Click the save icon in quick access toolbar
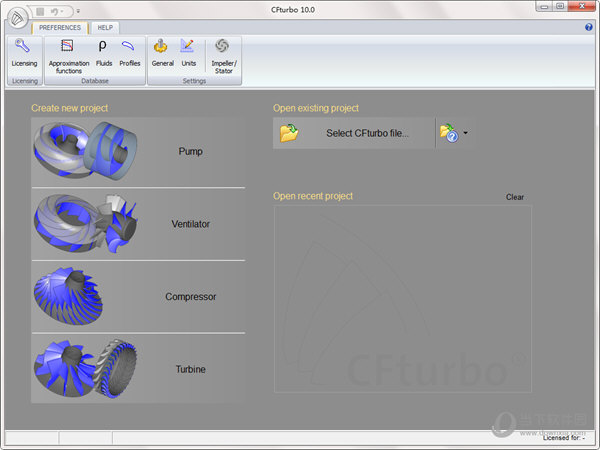600x450 pixels. pyautogui.click(x=40, y=11)
